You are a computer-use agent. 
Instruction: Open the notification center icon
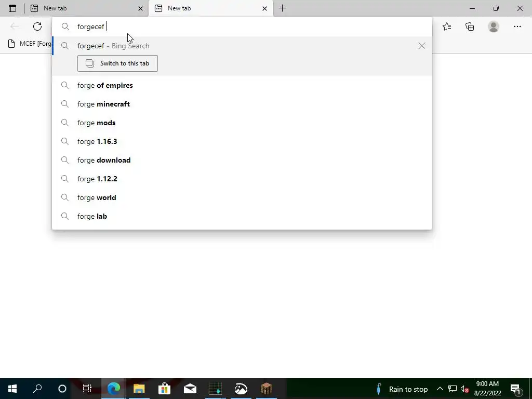click(516, 389)
